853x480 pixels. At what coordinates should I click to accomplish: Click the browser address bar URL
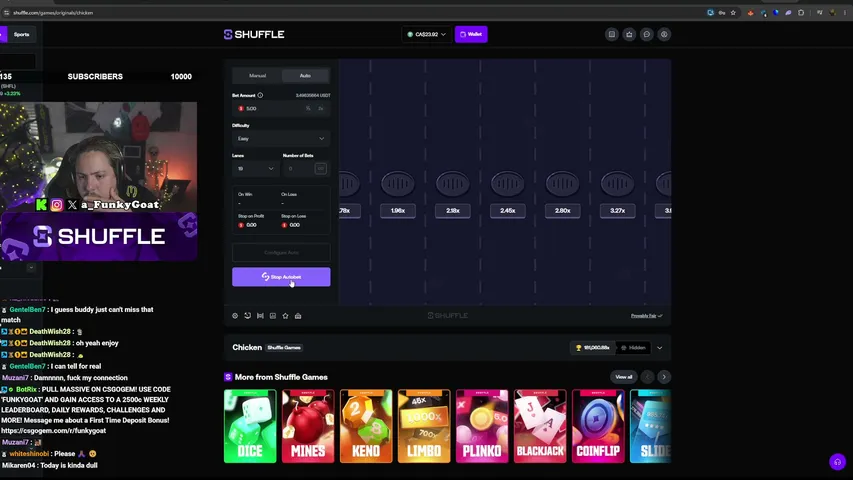(x=53, y=13)
